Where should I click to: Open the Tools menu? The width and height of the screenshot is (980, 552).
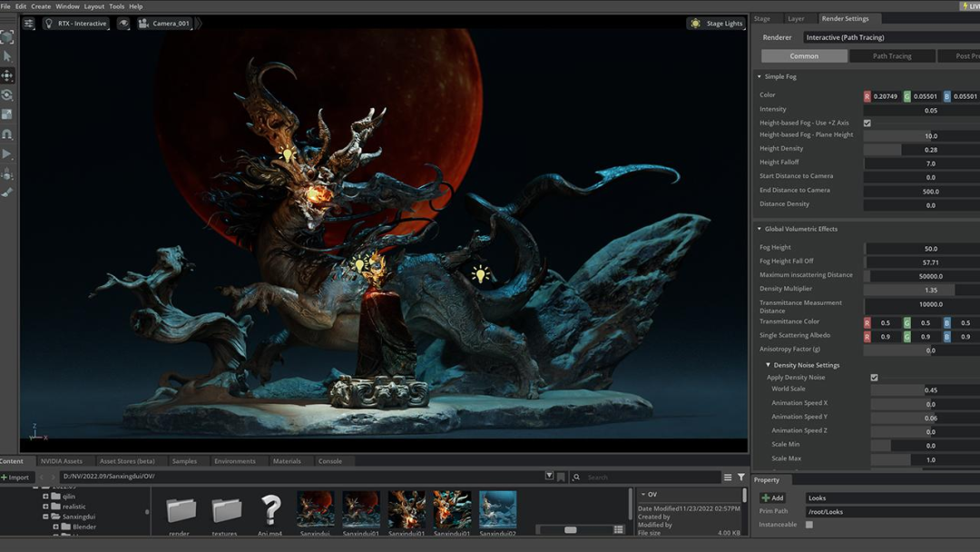click(117, 6)
